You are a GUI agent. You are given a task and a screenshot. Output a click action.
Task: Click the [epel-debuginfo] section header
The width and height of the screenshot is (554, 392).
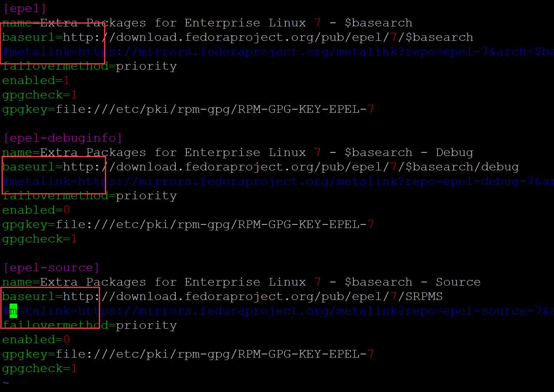pyautogui.click(x=62, y=138)
